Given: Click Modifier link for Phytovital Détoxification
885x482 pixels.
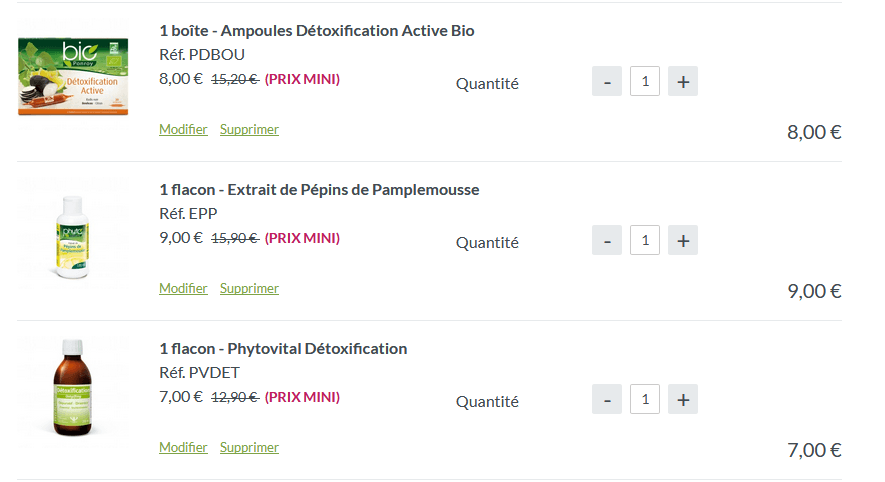Looking at the screenshot, I should [x=183, y=447].
